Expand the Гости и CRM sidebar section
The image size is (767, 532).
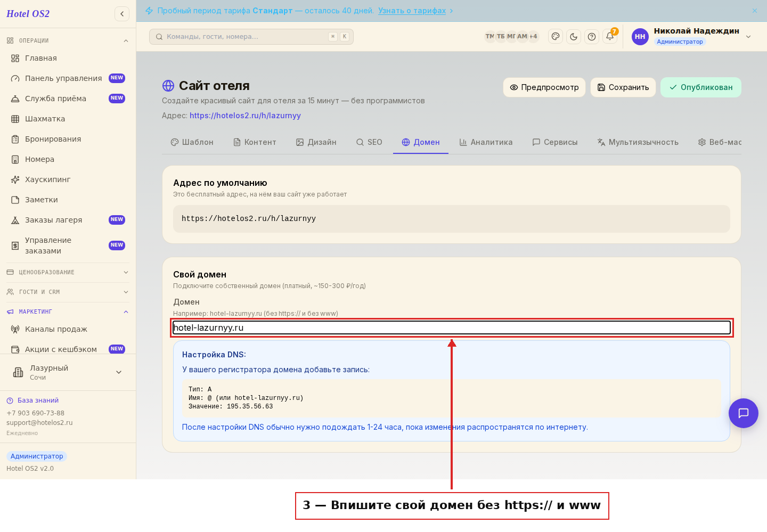point(68,292)
